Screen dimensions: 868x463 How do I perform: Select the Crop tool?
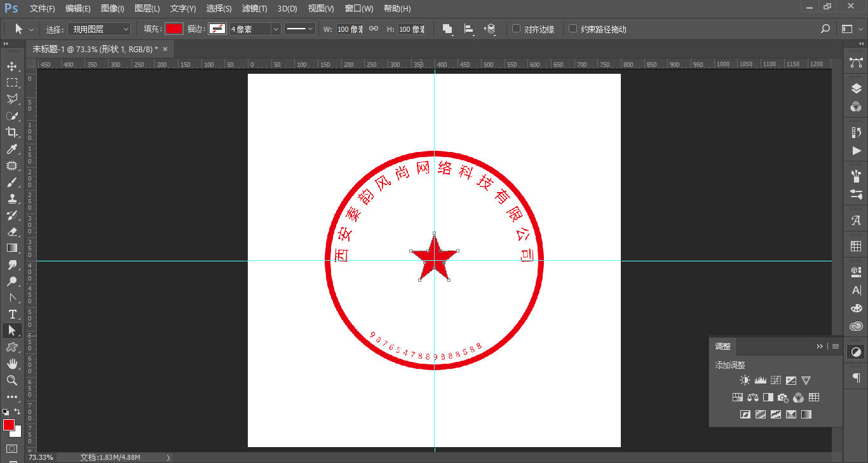pos(11,132)
